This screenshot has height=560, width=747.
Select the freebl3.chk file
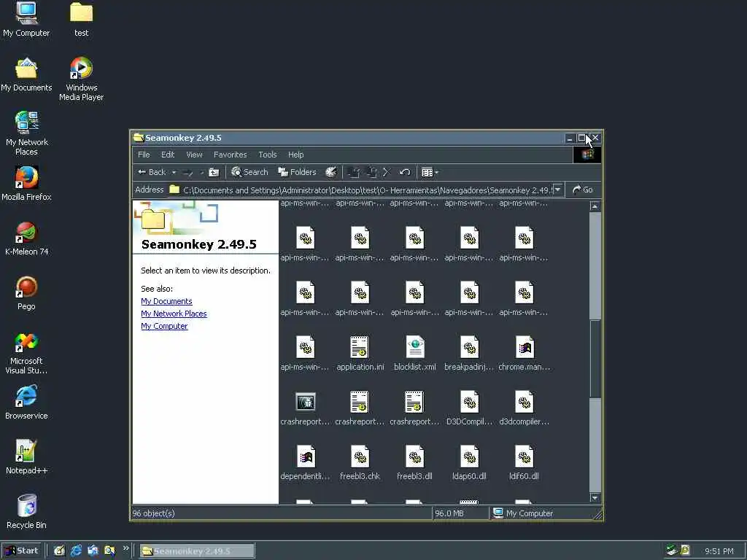click(360, 463)
